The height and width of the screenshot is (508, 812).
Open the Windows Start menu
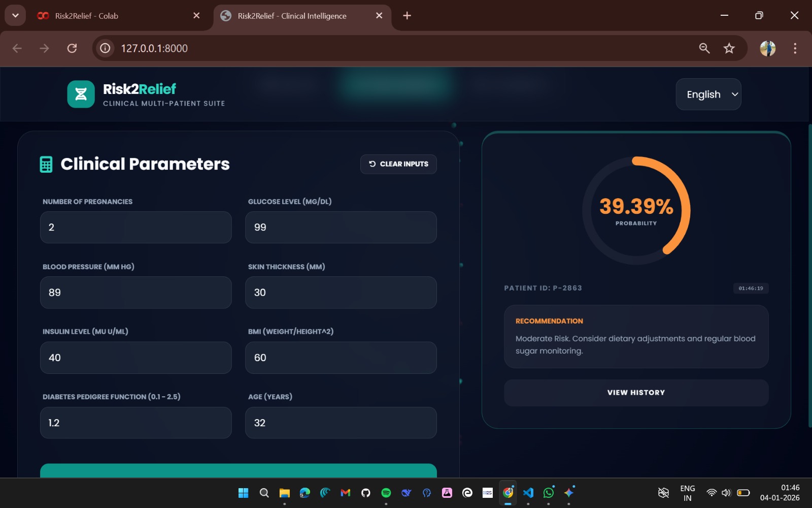click(x=244, y=493)
